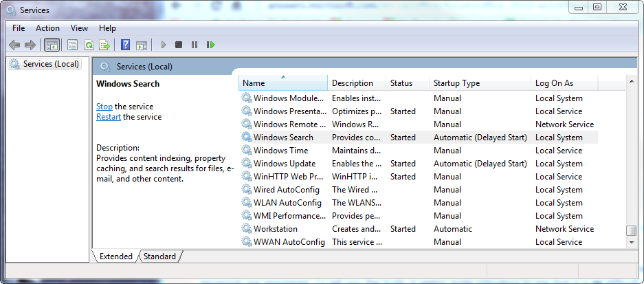The image size is (644, 284).
Task: Select the WLAN AutoConfig service name
Action: pos(287,203)
